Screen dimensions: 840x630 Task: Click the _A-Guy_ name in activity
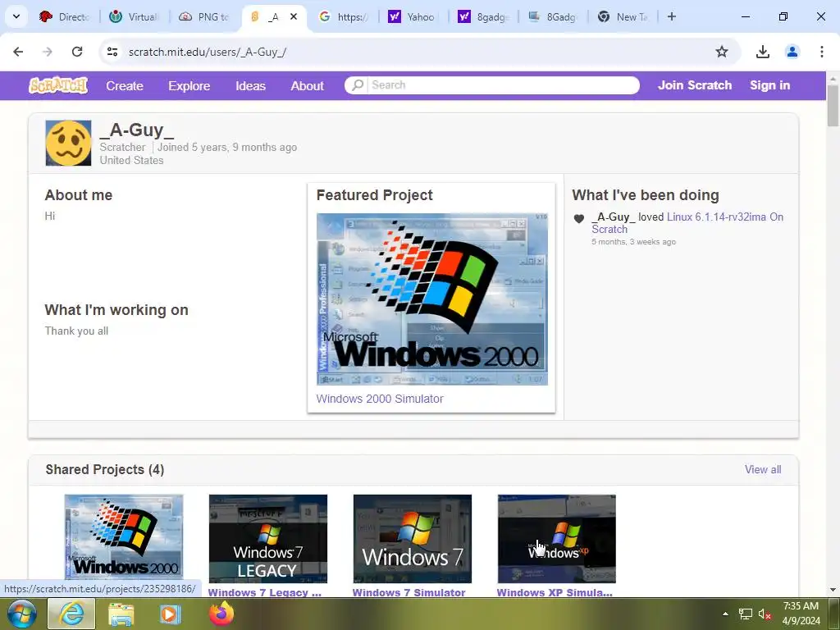[614, 217]
